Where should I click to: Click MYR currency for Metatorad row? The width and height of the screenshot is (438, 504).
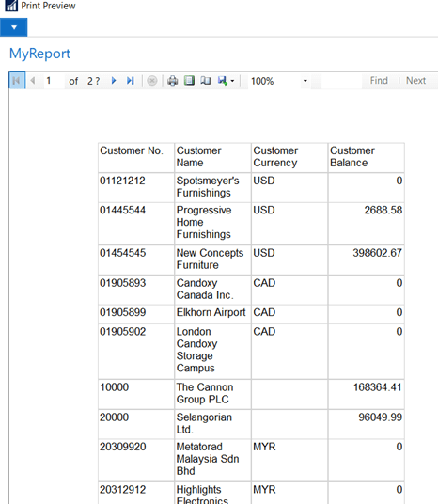pyautogui.click(x=264, y=447)
